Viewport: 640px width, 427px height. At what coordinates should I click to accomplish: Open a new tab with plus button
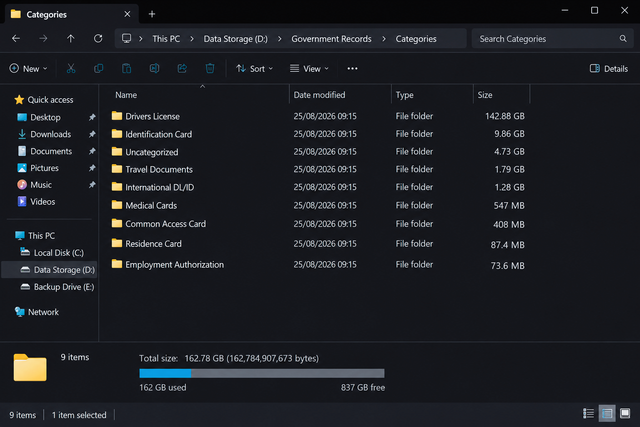[152, 14]
